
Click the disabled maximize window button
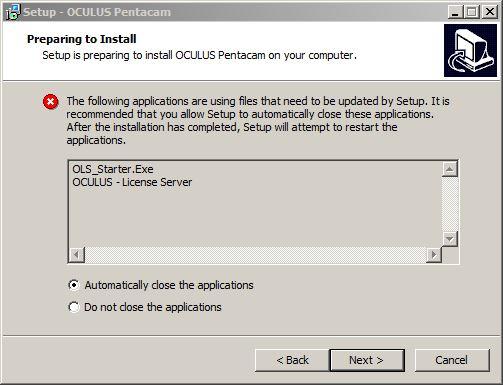click(472, 12)
